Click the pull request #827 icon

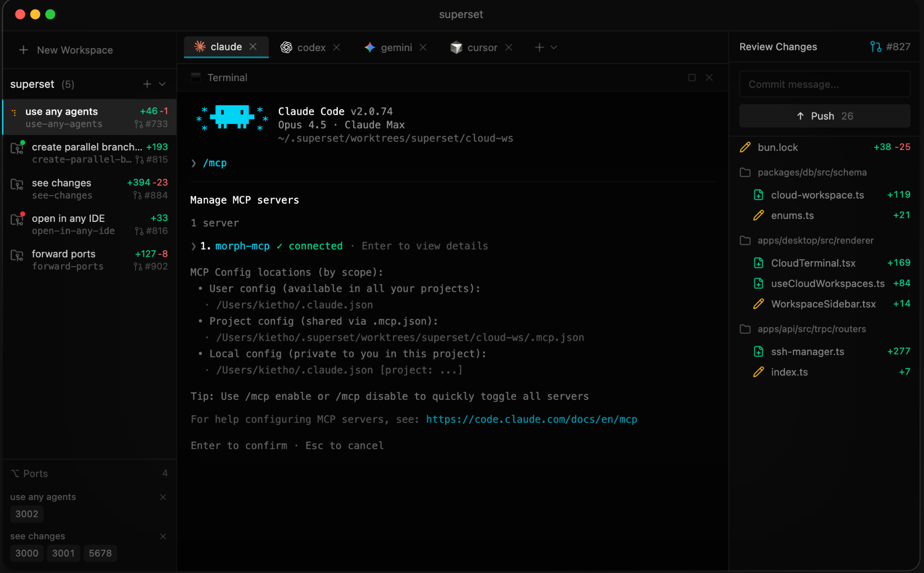pos(875,47)
